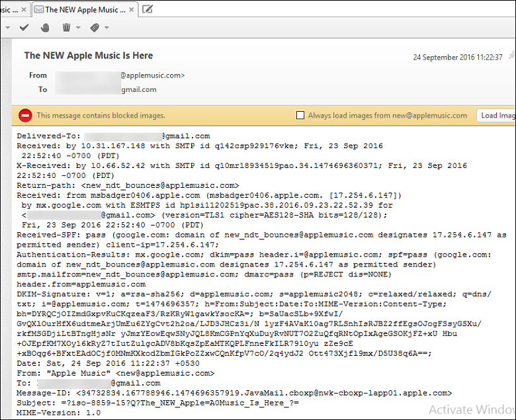Click the "To" header label
Screen dimensions: 516x420
(x=43, y=89)
